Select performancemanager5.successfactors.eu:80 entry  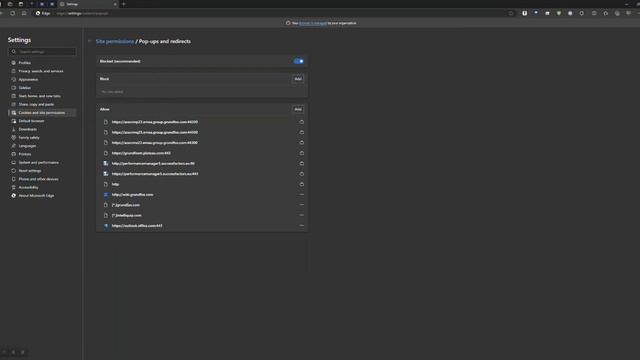point(153,163)
